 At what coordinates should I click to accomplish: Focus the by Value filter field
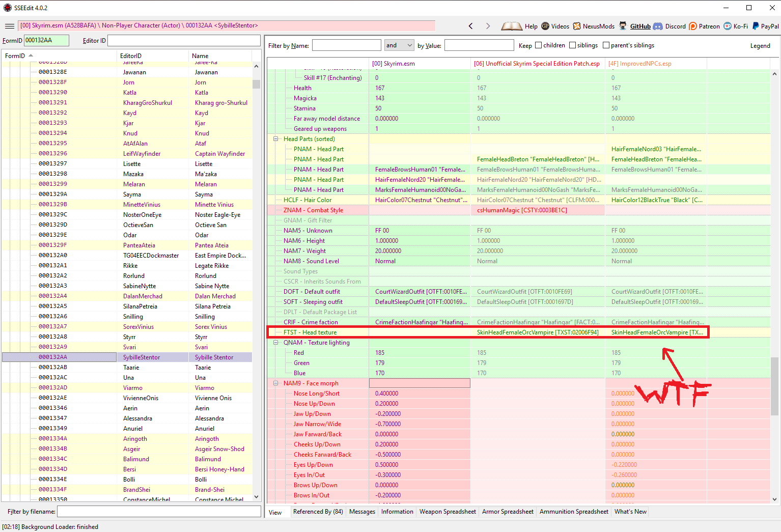point(479,45)
